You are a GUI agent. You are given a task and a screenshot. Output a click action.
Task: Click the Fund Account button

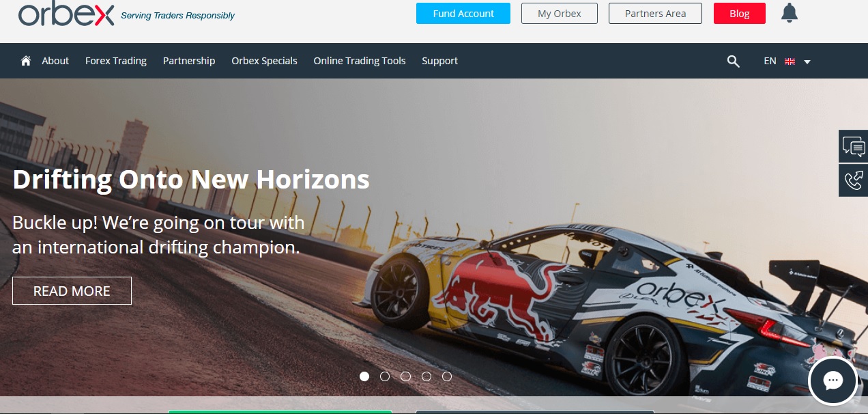463,14
